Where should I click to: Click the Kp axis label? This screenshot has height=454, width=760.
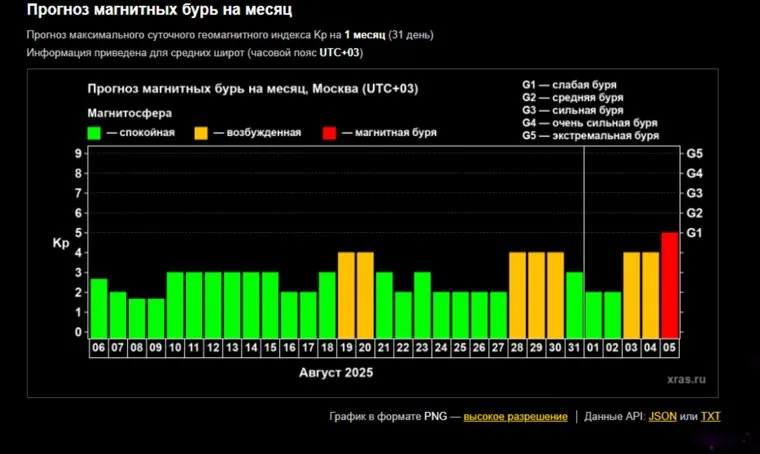[x=60, y=243]
